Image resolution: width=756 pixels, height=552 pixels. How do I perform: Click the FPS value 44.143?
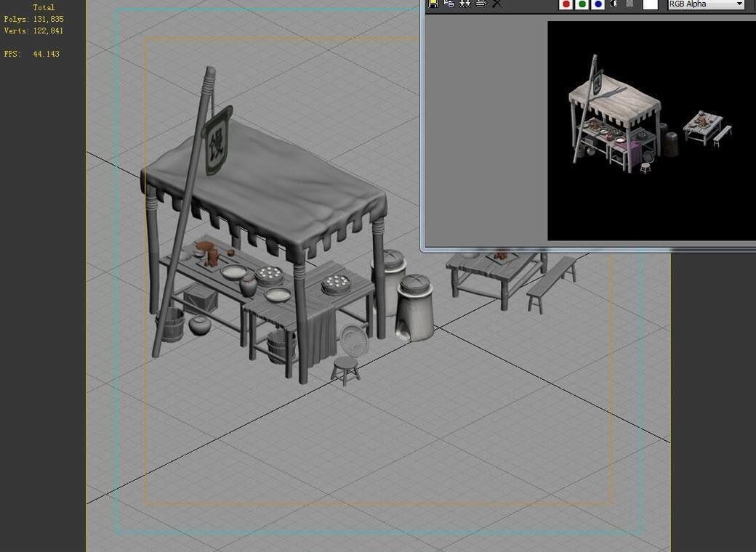[x=47, y=54]
